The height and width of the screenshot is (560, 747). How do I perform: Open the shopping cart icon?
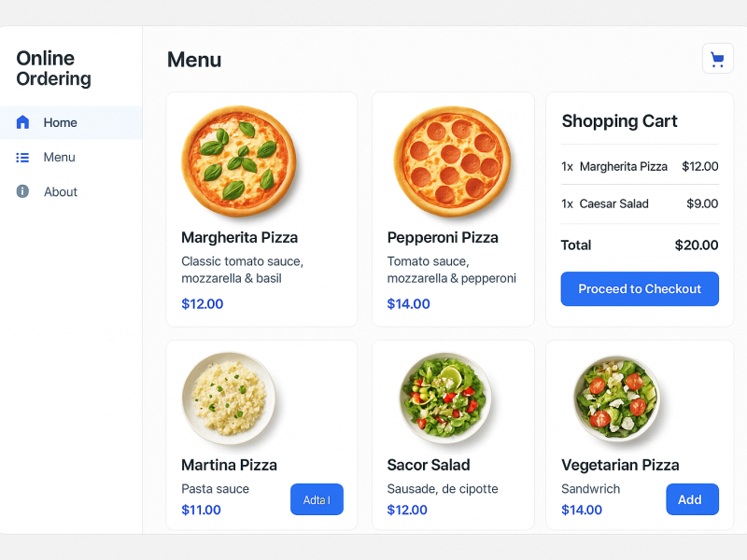717,59
